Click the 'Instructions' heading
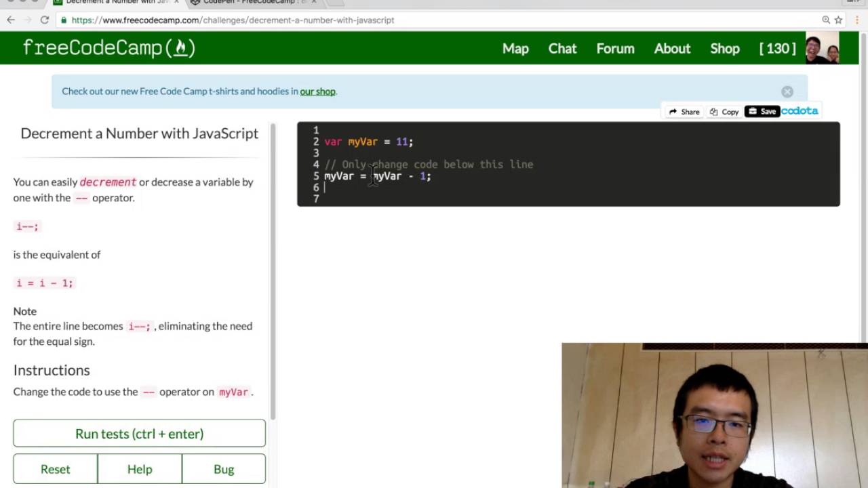The image size is (868, 488). pyautogui.click(x=52, y=370)
